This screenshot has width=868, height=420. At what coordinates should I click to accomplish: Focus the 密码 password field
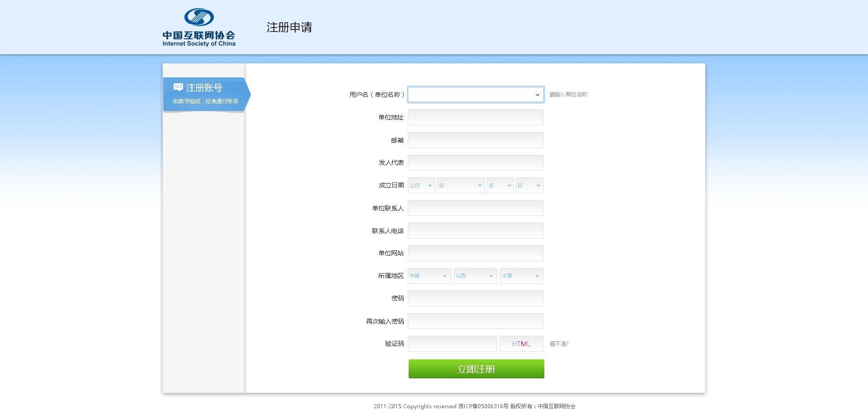click(476, 298)
